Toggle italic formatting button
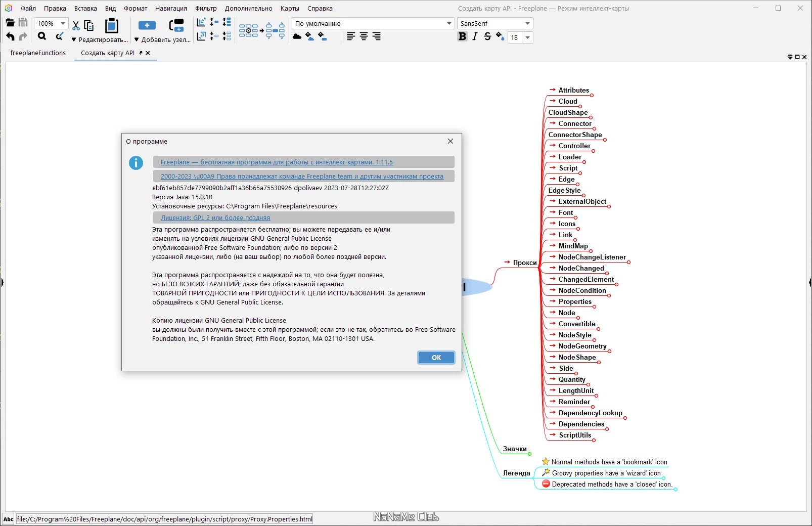Image resolution: width=812 pixels, height=526 pixels. (475, 36)
